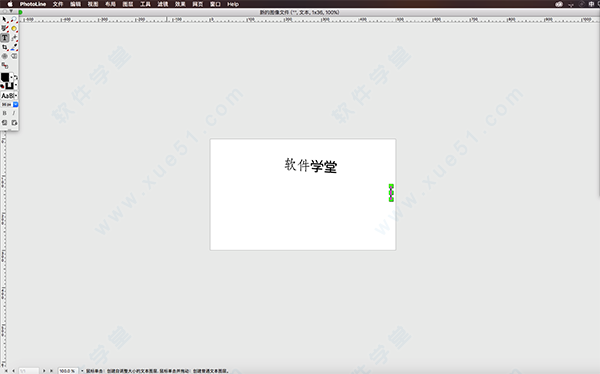Viewport: 600px width, 374px height.
Task: Click the grayed circular tool icon
Action: pyautogui.click(x=5, y=56)
